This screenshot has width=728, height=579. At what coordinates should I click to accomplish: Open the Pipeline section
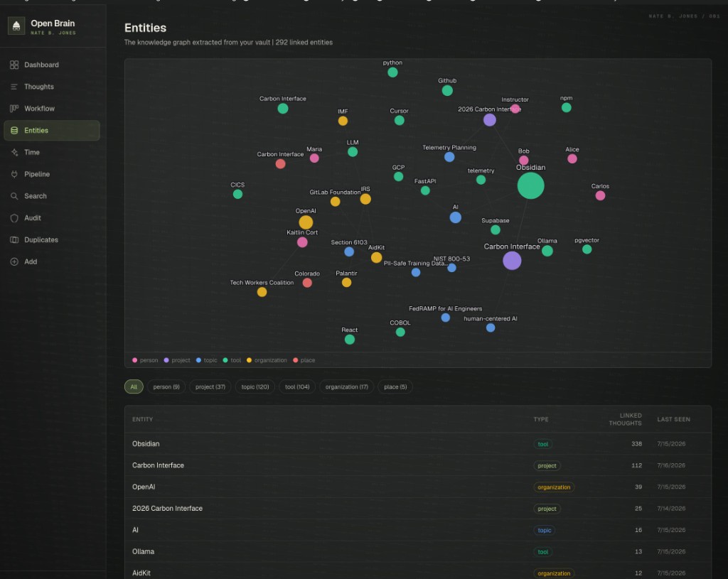coord(51,174)
